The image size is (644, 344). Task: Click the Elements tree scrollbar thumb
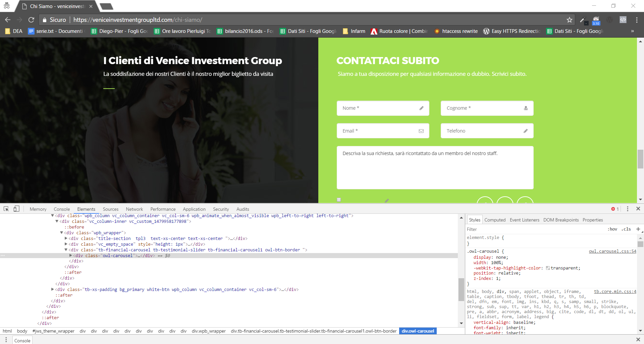point(461,289)
